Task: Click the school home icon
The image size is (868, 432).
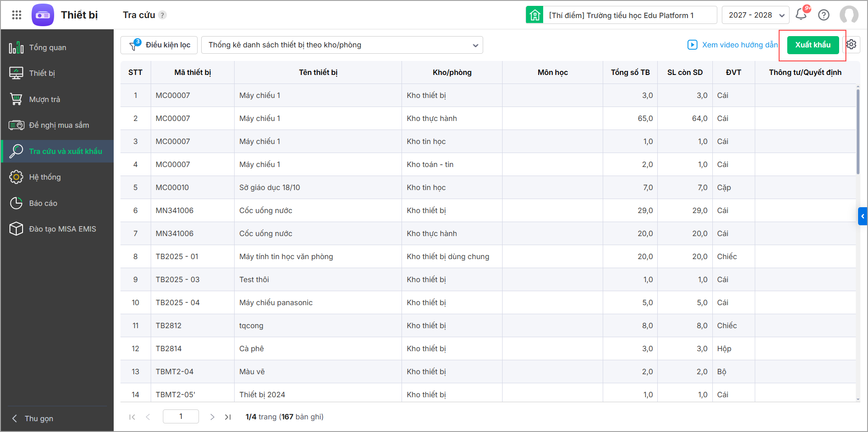Action: tap(535, 15)
